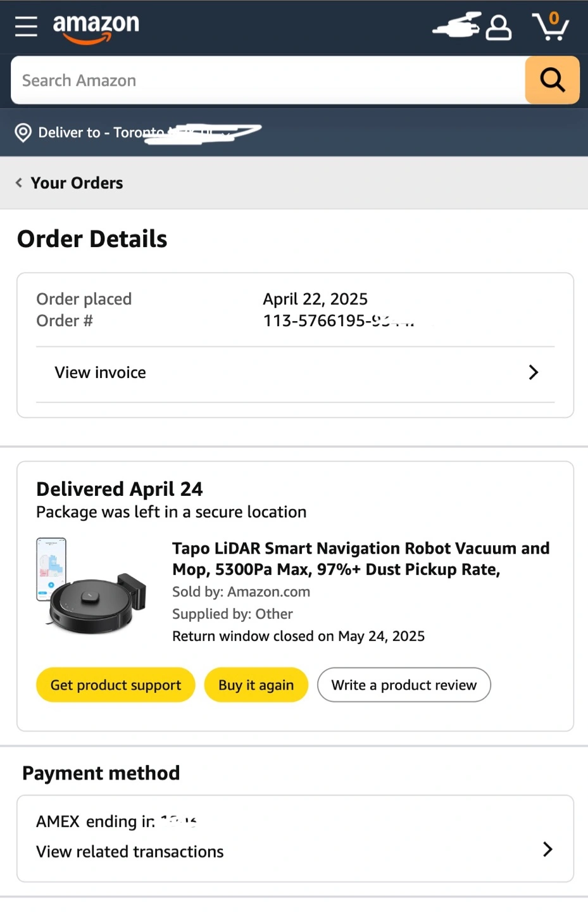Tap the cart item count badge

pos(554,18)
